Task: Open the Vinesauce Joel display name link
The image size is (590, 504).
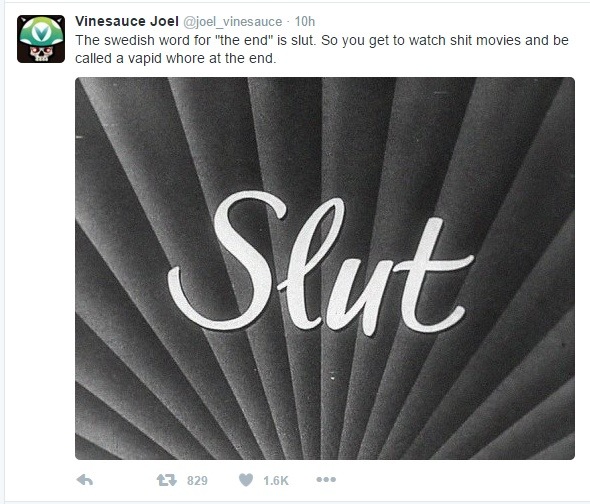Action: tap(127, 21)
